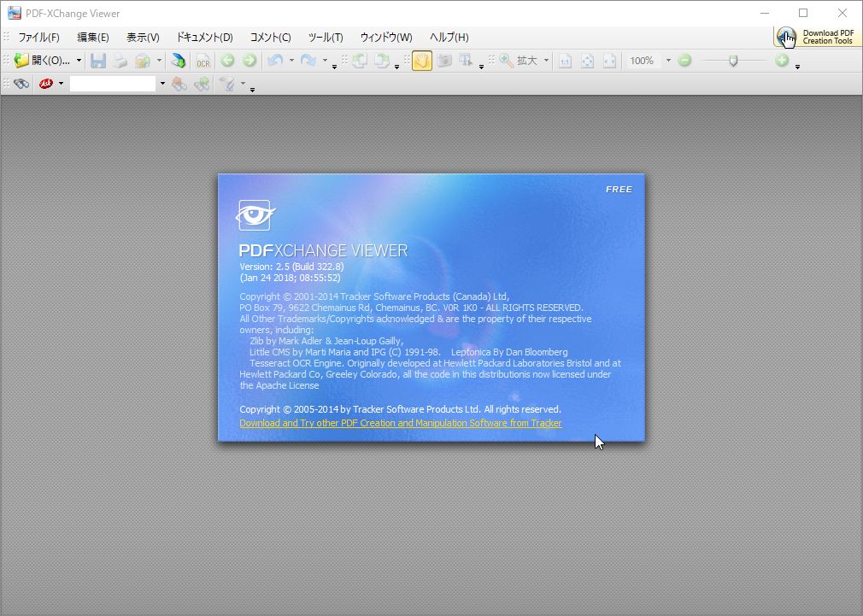Select the Hand pan tool
The image size is (863, 616).
[x=421, y=60]
